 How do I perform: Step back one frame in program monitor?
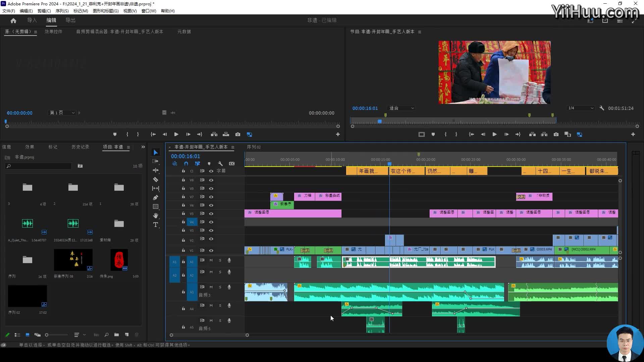pos(483,134)
